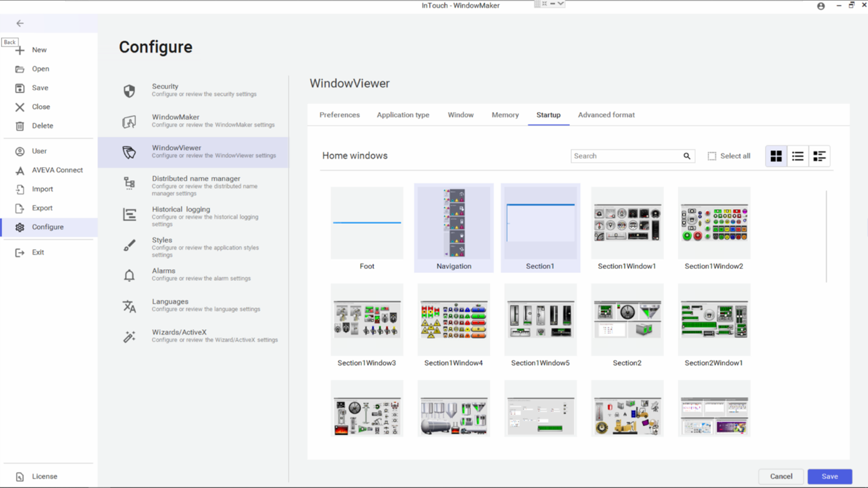The image size is (868, 488).
Task: Click the New plus icon
Action: (x=20, y=50)
